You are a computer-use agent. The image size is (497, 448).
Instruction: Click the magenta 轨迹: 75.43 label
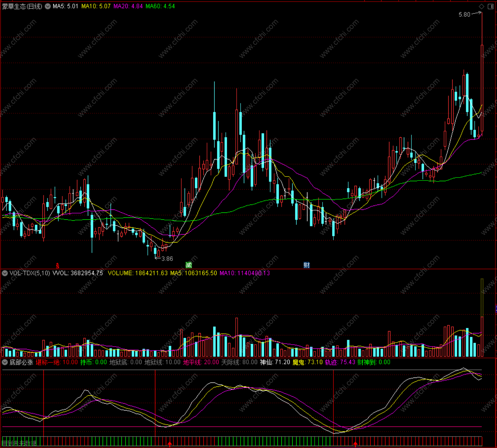tap(340, 362)
